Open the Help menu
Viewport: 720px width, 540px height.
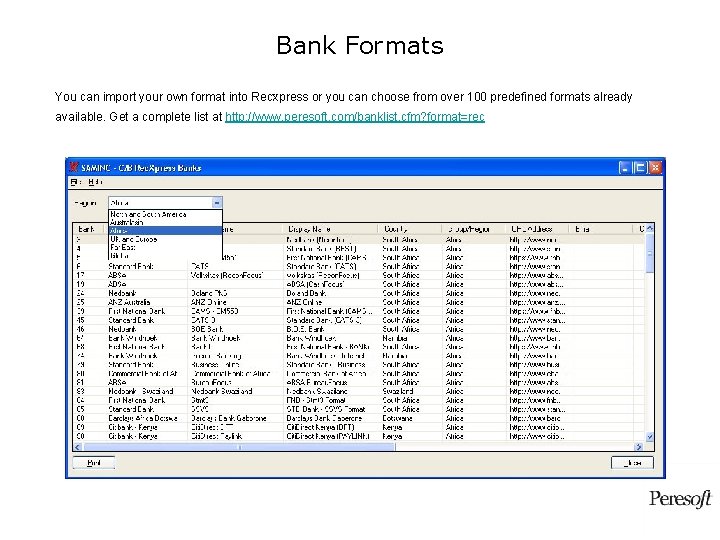95,182
